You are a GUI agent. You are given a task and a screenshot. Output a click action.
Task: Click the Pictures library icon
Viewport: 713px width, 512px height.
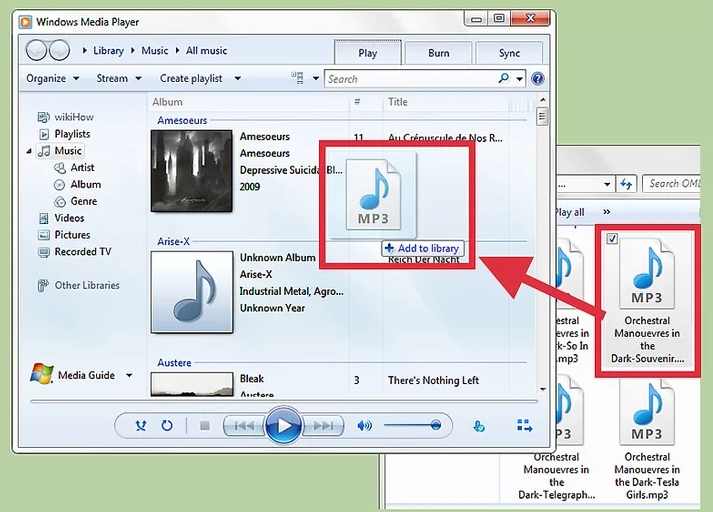click(x=44, y=235)
